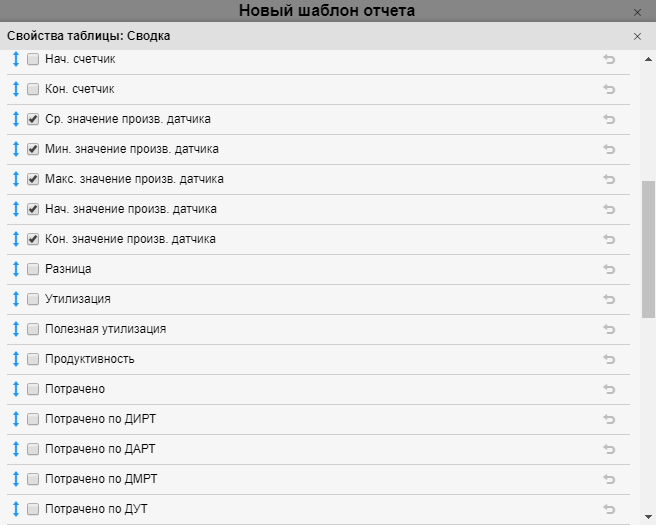Reset the Потрачено по ДАРТ row
The image size is (656, 525).
pos(609,449)
